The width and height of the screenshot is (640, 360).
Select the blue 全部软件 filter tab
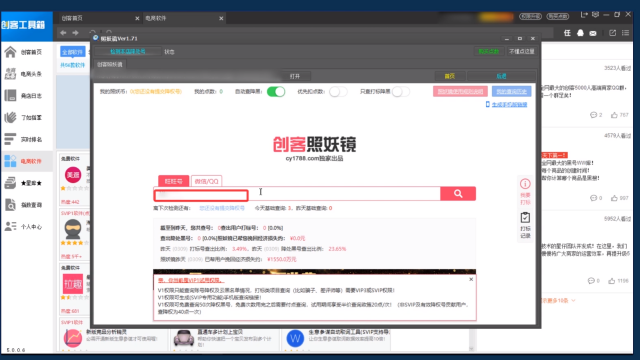pos(73,52)
